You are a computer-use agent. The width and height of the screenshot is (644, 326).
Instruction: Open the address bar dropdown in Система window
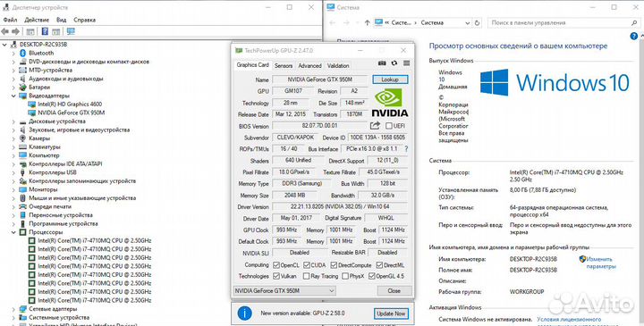[x=468, y=23]
